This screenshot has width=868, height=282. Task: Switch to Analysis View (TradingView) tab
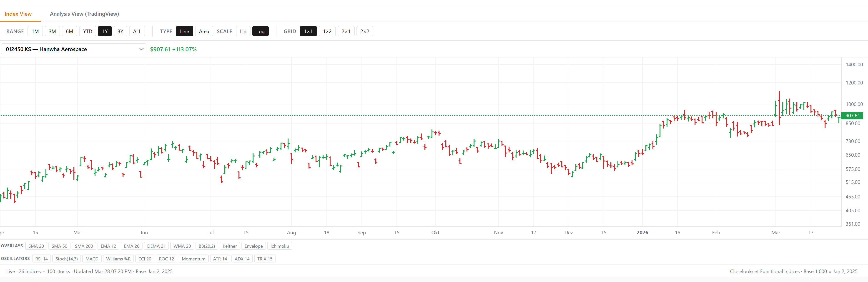84,14
